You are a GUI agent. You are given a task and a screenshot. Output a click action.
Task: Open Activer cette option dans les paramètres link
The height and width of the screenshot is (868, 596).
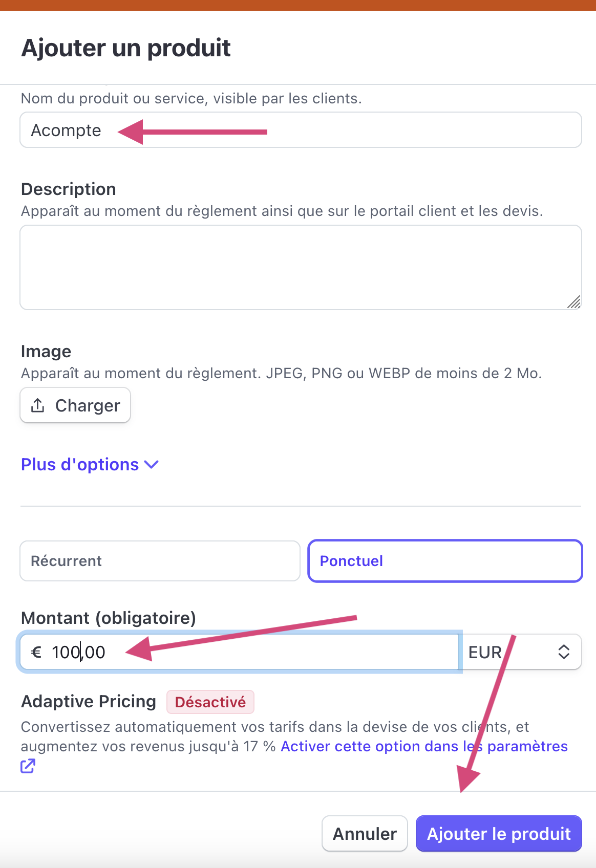pyautogui.click(x=424, y=746)
